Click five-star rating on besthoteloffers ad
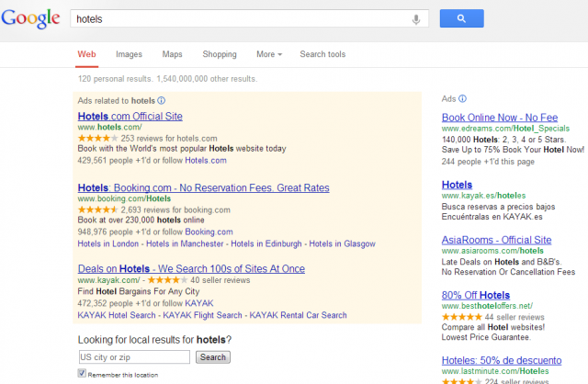588x384 pixels. [x=461, y=317]
